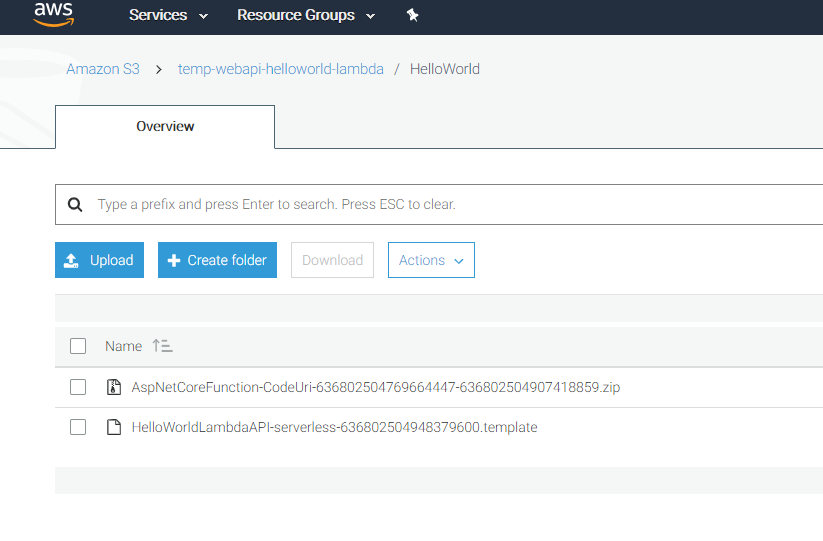Viewport: 823px width, 541px height.
Task: Select the Overview tab
Action: point(165,126)
